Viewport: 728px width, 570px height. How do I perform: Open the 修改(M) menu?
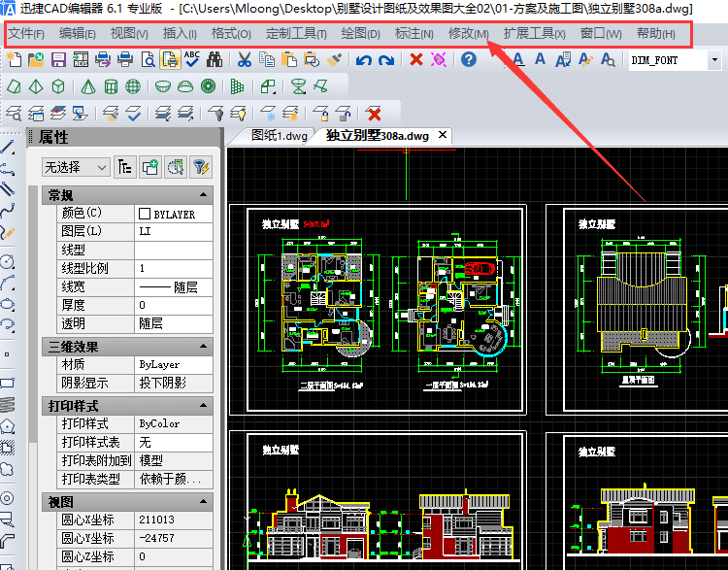coord(469,33)
